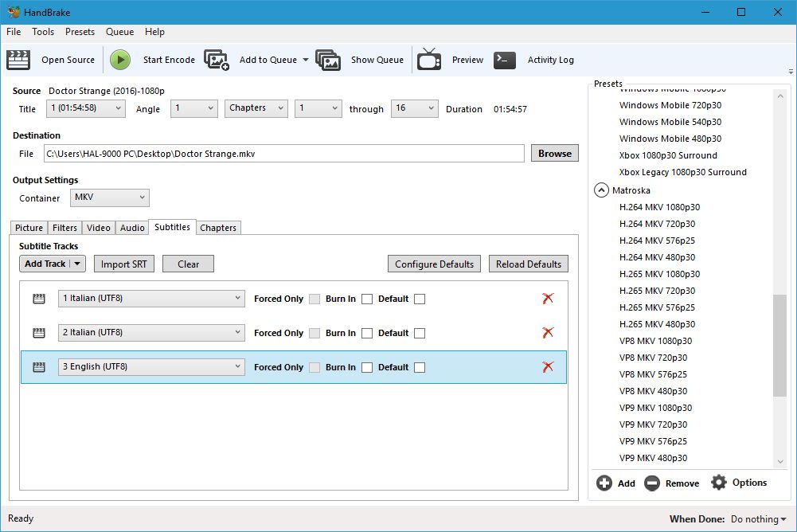The image size is (797, 532).
Task: Tick Default for 2 Italian track
Action: point(420,334)
